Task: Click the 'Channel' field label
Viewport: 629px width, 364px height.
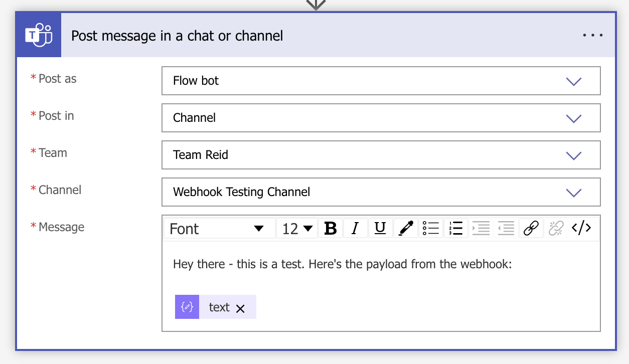Action: pyautogui.click(x=60, y=190)
